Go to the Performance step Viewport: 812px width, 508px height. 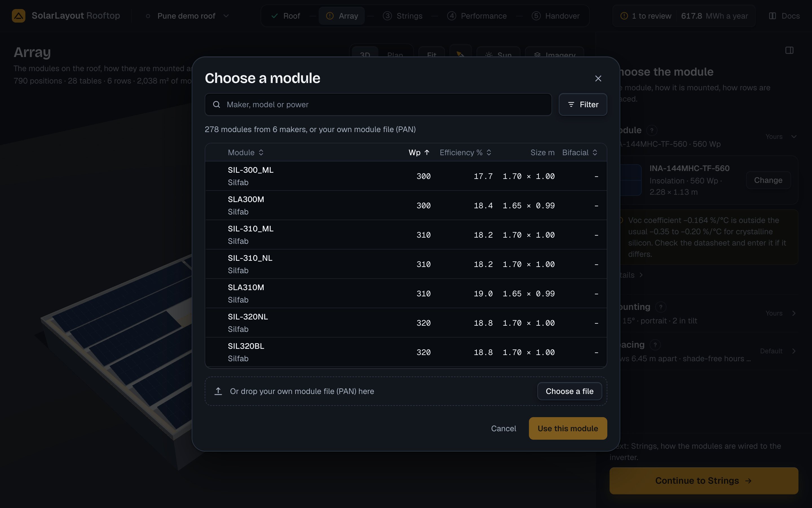click(477, 16)
